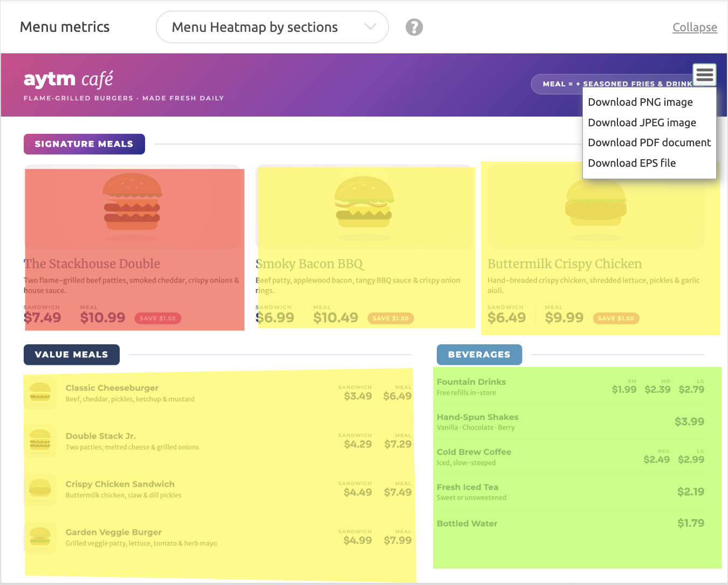Click Hand-Spun Shakes beverage name

pyautogui.click(x=478, y=417)
